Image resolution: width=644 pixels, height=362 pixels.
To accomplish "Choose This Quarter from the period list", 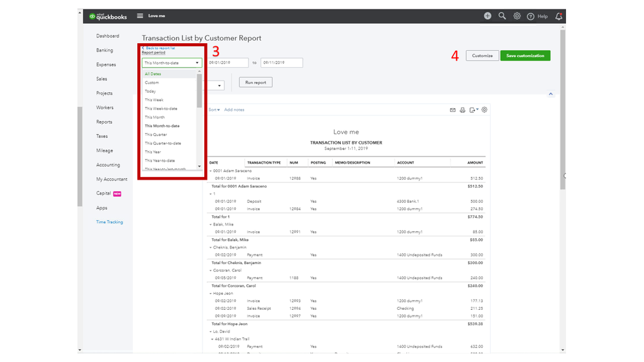I will pos(155,135).
